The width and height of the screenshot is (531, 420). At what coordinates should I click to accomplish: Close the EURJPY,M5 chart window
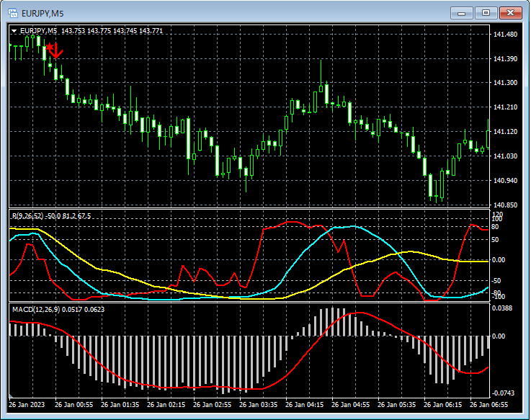click(511, 13)
